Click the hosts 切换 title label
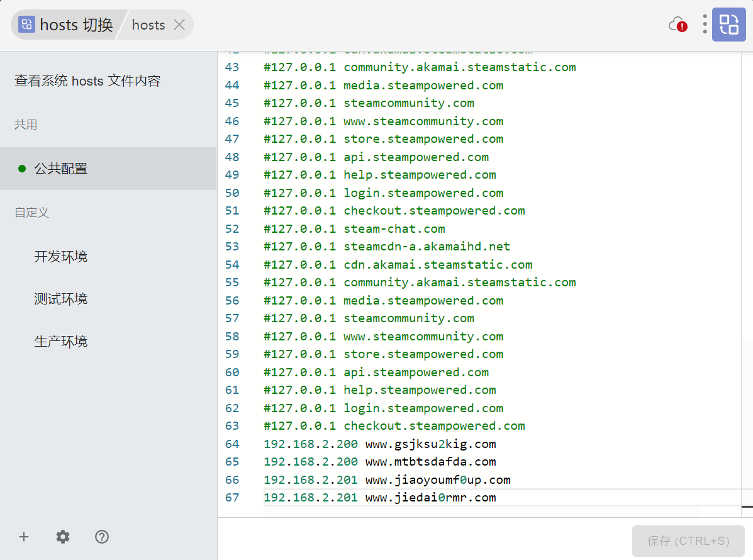Viewport: 753px width, 560px height. click(76, 25)
